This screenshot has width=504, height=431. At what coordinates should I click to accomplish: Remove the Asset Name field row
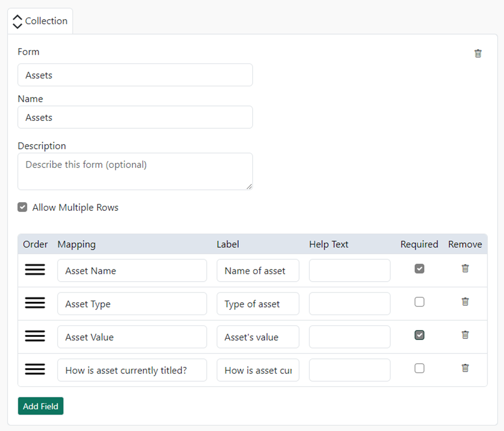tap(465, 268)
